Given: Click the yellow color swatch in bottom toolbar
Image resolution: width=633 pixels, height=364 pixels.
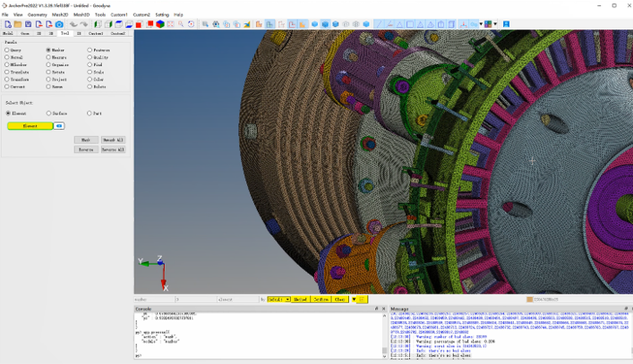Looking at the screenshot, I should click(x=363, y=300).
